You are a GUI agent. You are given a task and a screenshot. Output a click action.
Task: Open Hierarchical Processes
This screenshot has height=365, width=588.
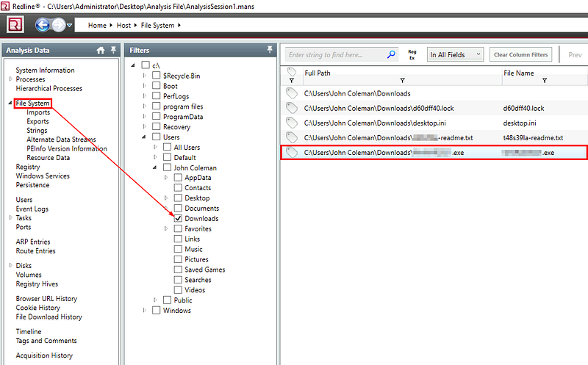tap(49, 88)
